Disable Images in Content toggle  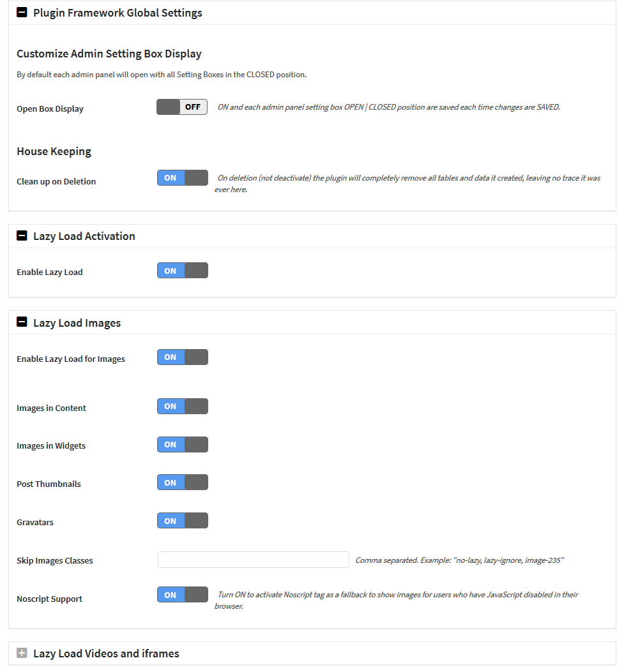(182, 407)
